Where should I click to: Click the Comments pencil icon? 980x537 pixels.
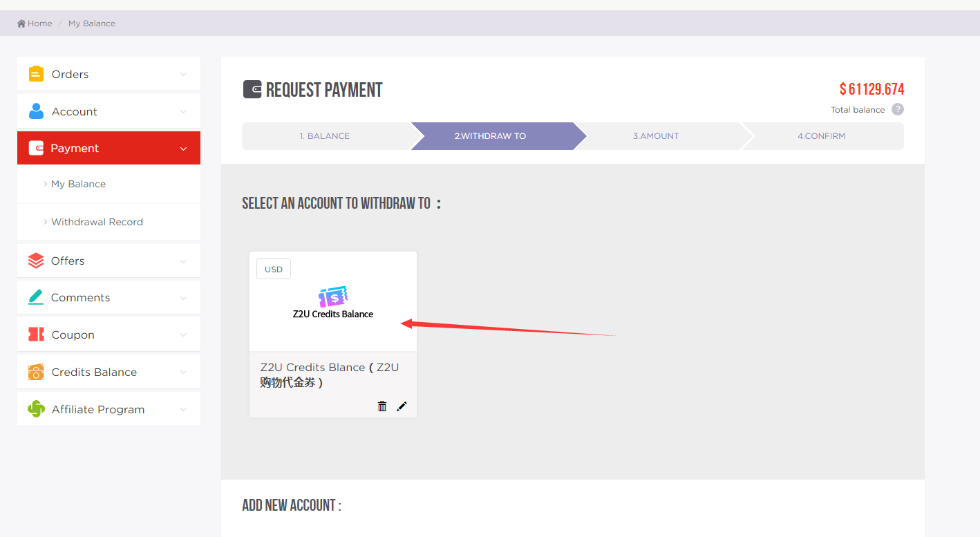36,297
